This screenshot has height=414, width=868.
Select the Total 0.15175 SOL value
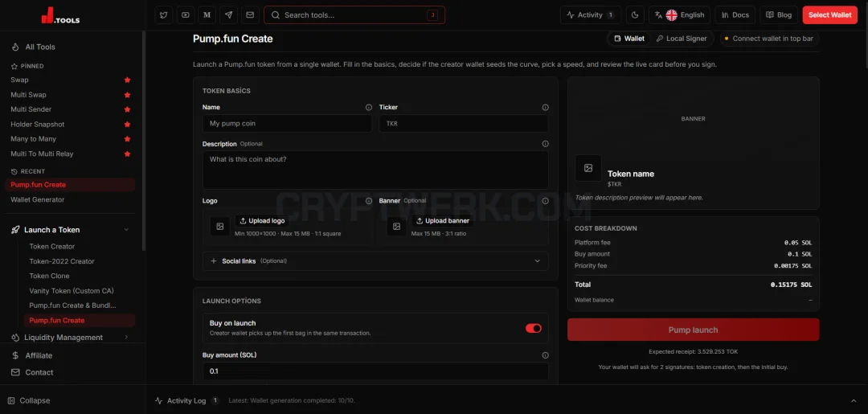[x=791, y=285]
